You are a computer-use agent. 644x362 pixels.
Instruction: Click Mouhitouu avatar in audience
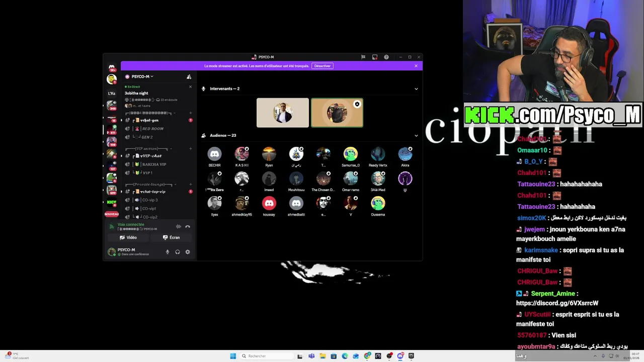pos(296,178)
